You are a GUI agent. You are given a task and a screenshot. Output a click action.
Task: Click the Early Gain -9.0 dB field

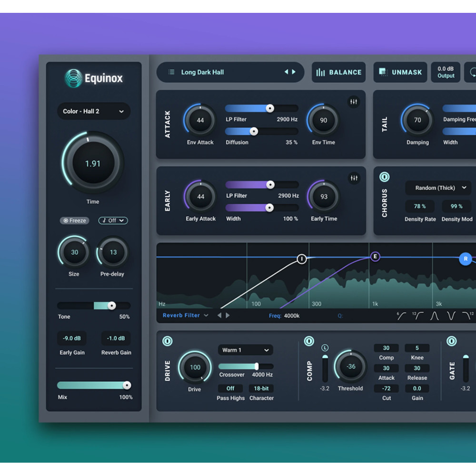[x=72, y=338]
